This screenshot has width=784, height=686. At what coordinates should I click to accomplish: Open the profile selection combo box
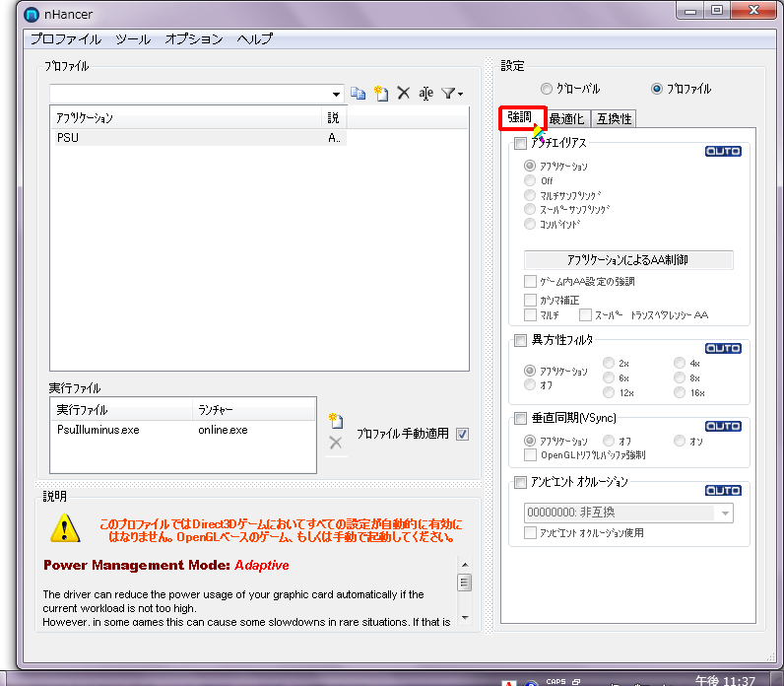click(x=197, y=94)
